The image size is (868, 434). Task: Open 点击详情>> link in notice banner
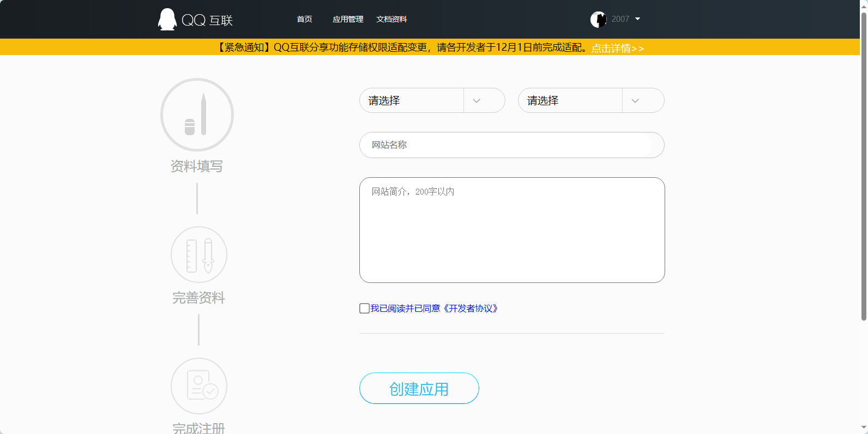(x=617, y=49)
